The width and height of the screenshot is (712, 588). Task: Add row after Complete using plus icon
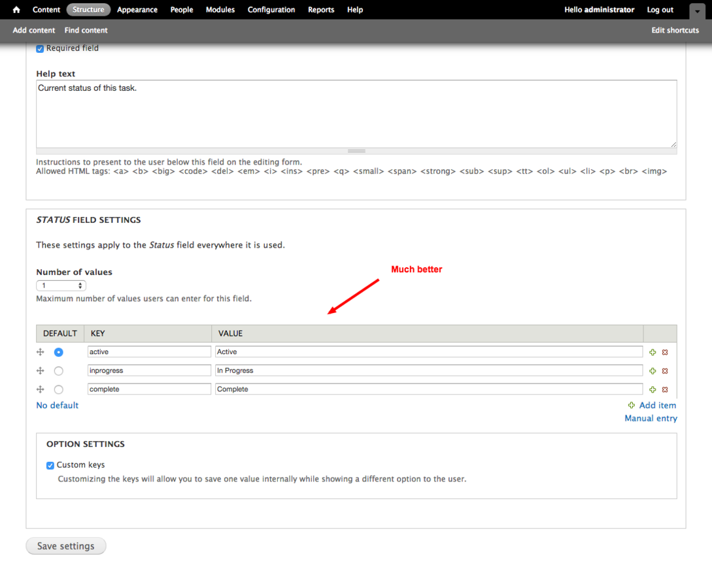tap(653, 389)
